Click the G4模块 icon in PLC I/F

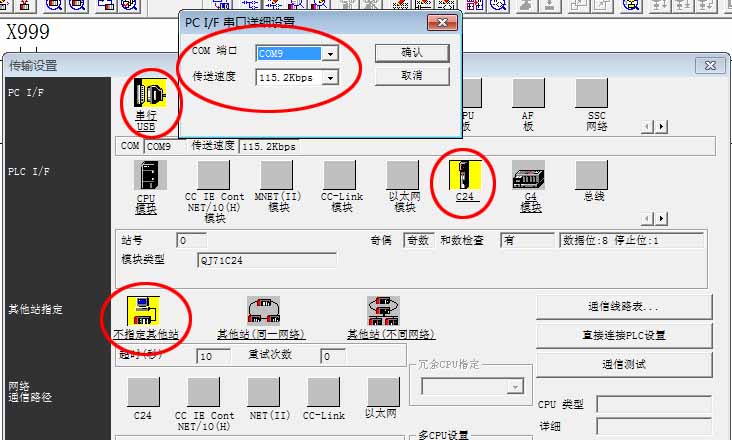pos(529,175)
